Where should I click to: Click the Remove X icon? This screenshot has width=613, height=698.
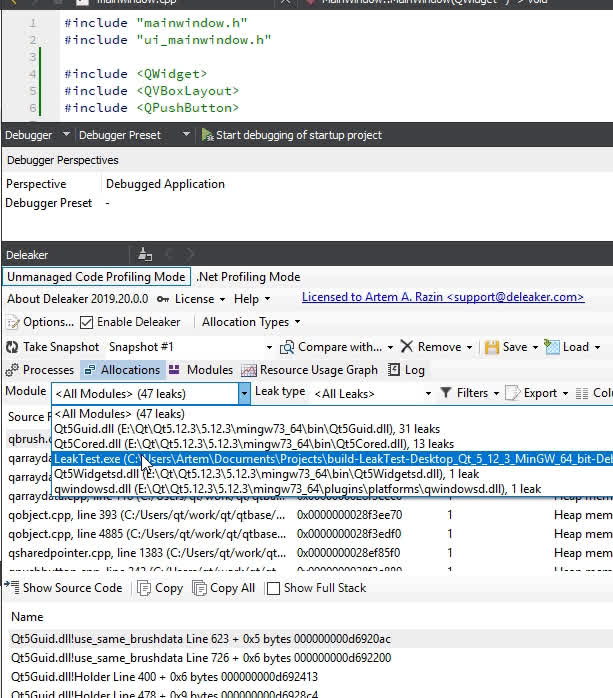click(407, 346)
